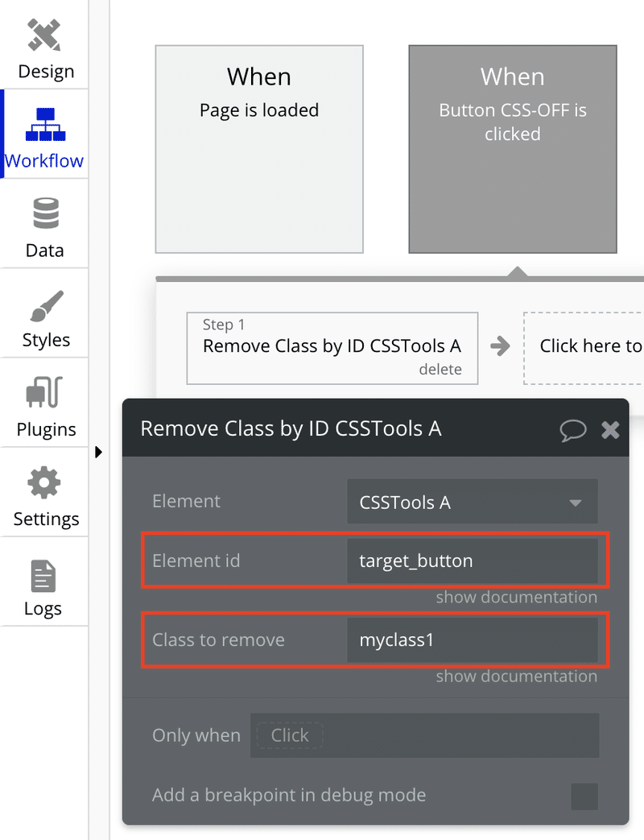Edit the Class to remove field myclass1

point(473,639)
